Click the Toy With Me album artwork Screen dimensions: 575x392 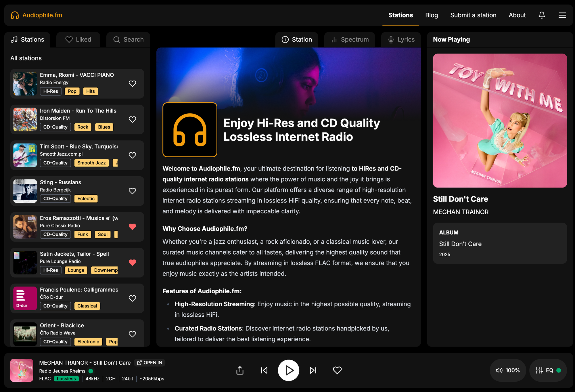500,121
